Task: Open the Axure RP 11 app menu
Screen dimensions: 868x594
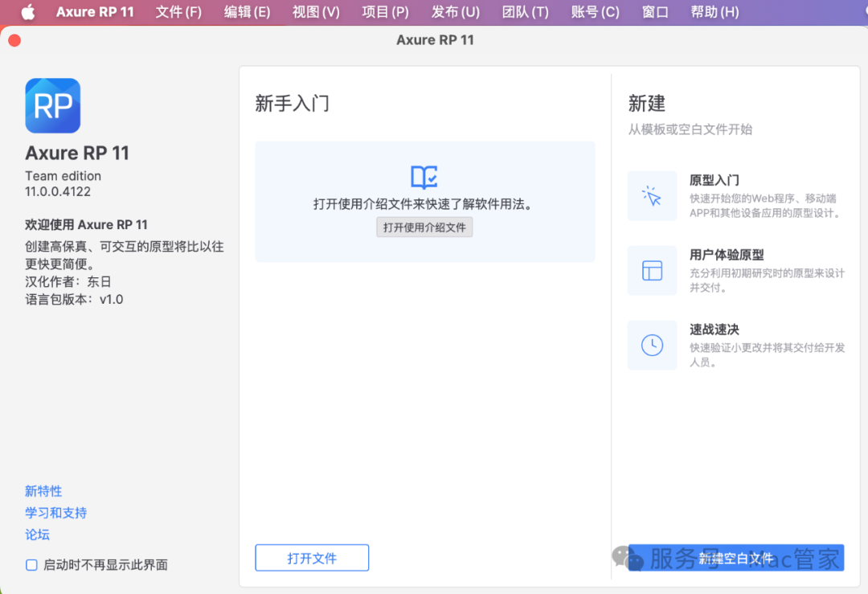Action: pos(95,11)
